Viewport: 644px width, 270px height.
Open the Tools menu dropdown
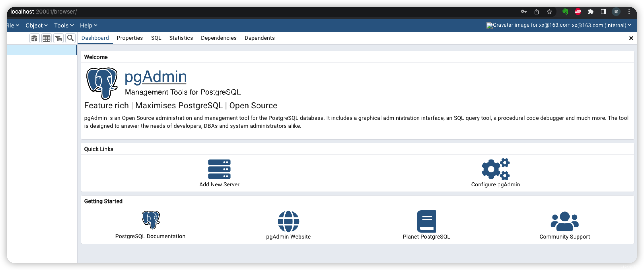click(63, 25)
